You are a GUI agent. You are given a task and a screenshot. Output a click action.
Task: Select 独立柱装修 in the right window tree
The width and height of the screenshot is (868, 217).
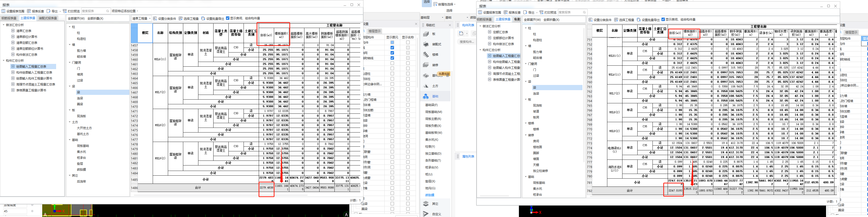click(541, 171)
